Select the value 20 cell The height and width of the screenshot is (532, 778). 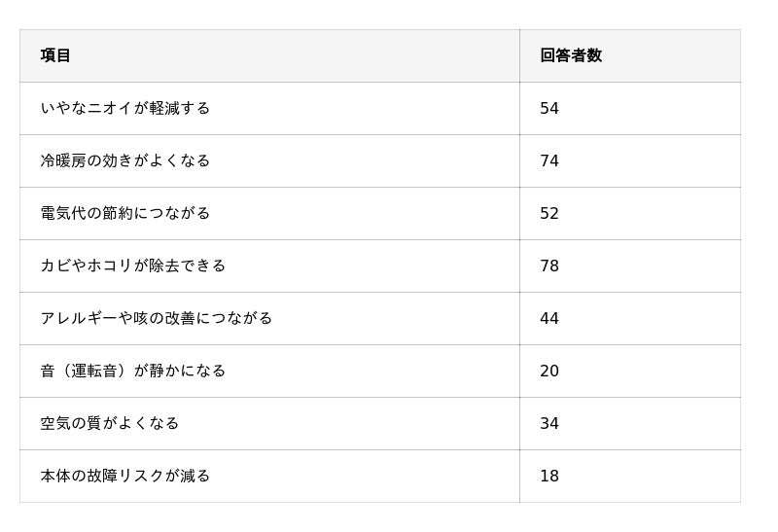pos(549,371)
